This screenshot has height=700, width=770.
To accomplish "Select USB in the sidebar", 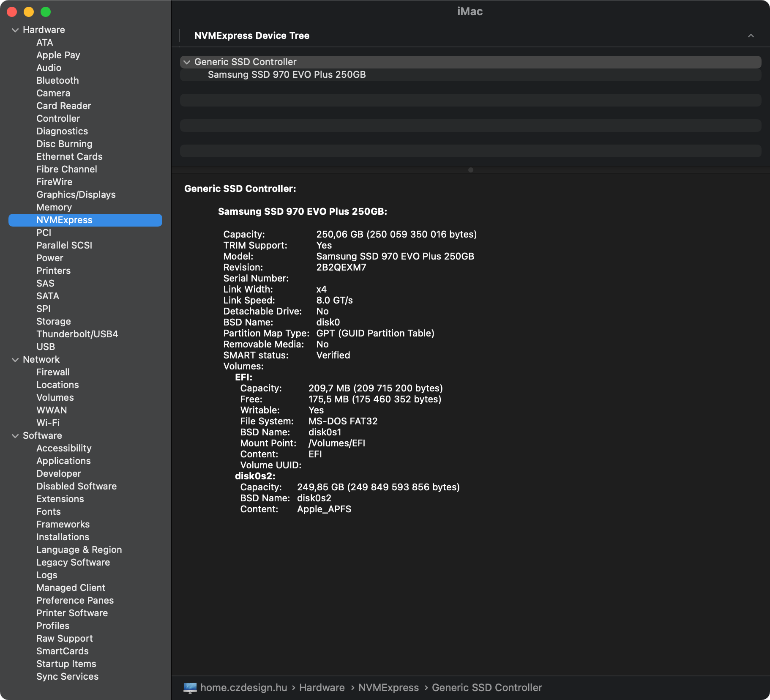I will (x=46, y=347).
